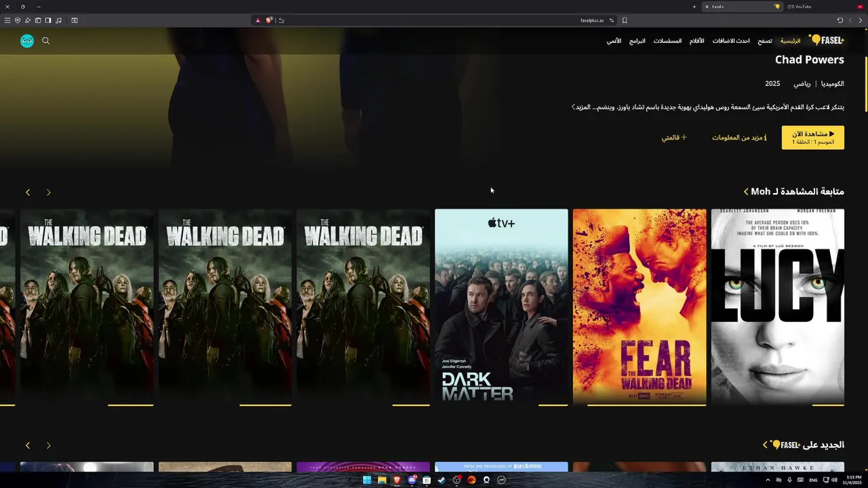
Task: Open the Lucy movie poster
Action: pyautogui.click(x=778, y=306)
